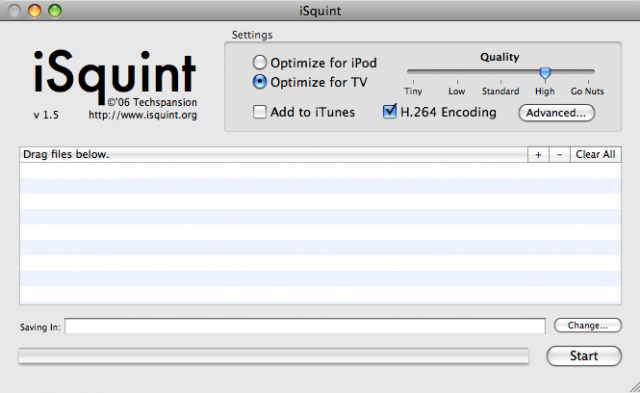Click the iSquint logo
This screenshot has height=393, width=640.
(x=115, y=77)
